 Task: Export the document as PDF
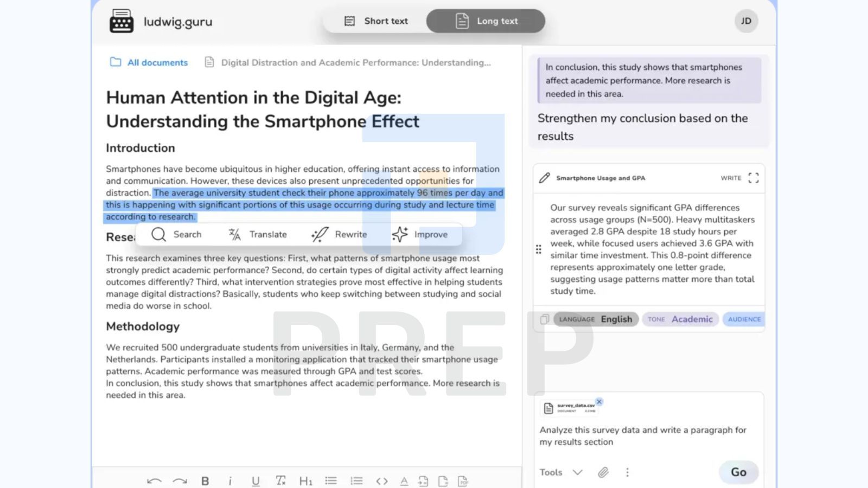click(x=463, y=481)
